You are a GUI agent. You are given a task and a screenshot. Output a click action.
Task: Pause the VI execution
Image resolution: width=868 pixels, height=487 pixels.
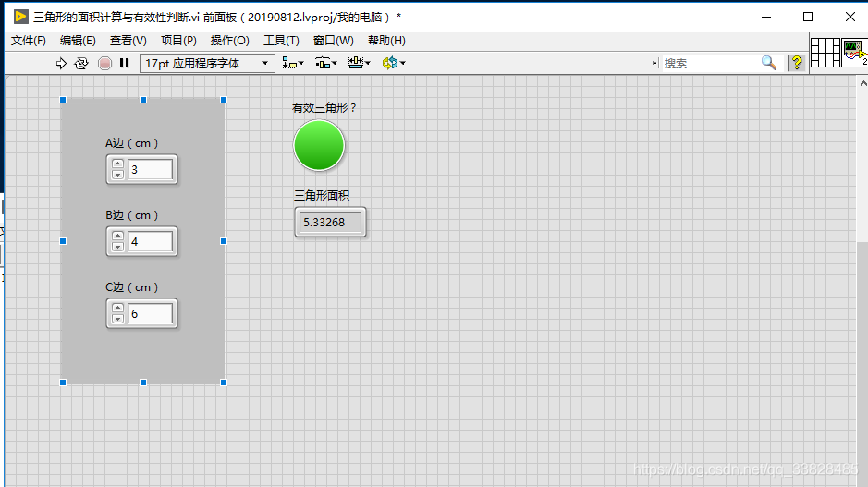point(125,63)
